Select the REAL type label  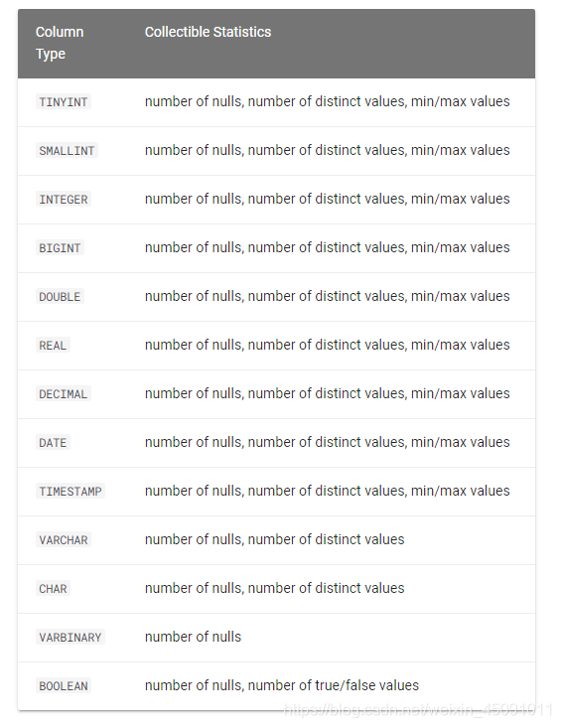[x=53, y=345]
